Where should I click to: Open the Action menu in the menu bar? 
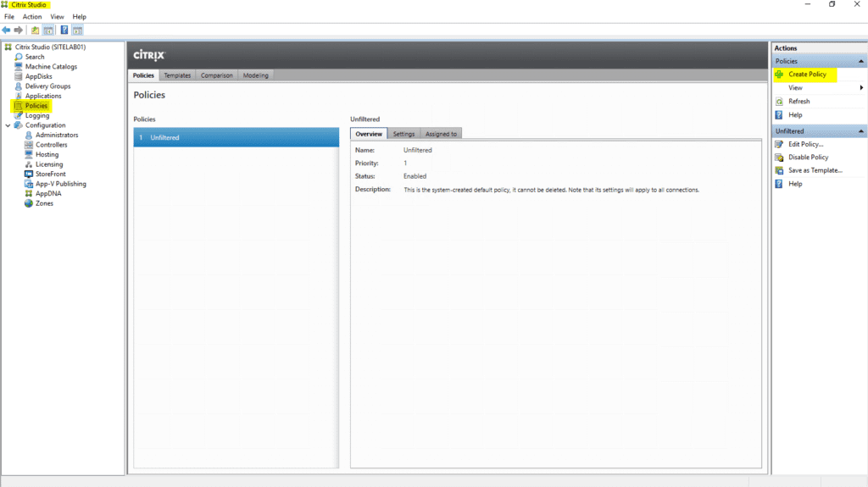coord(32,17)
